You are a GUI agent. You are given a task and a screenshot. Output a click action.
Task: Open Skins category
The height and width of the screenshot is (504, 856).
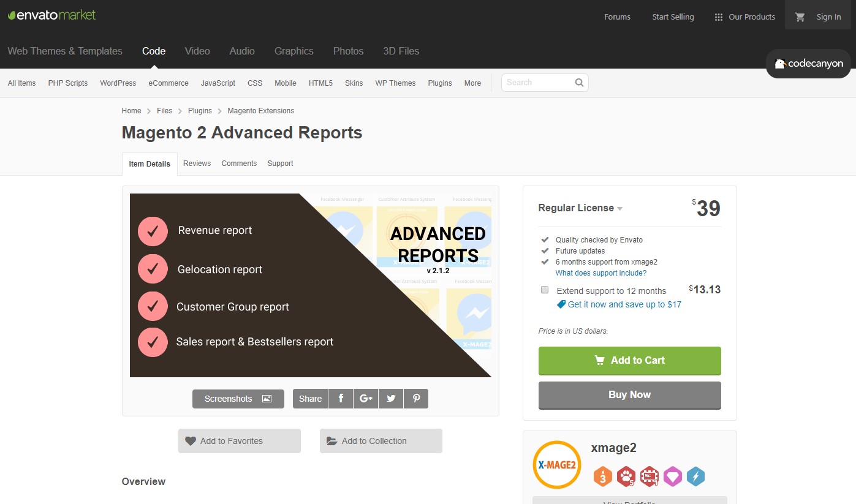pos(354,83)
